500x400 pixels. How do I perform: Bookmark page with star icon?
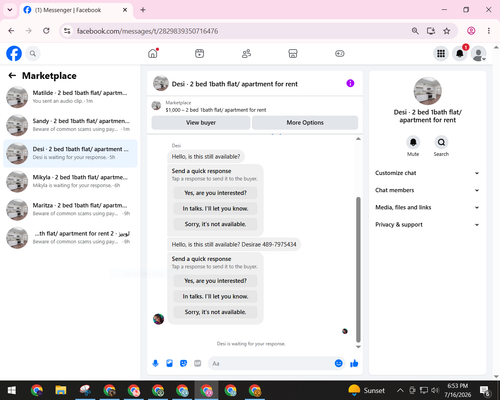pyautogui.click(x=446, y=31)
